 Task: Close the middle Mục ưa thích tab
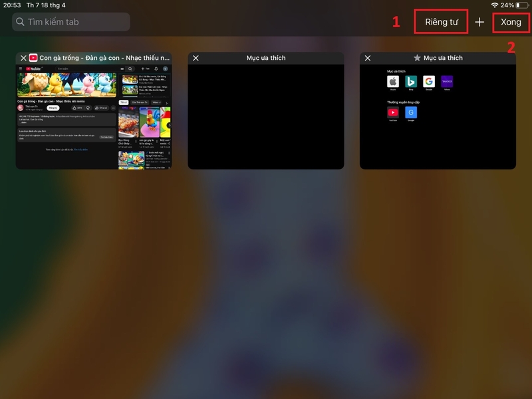click(196, 58)
